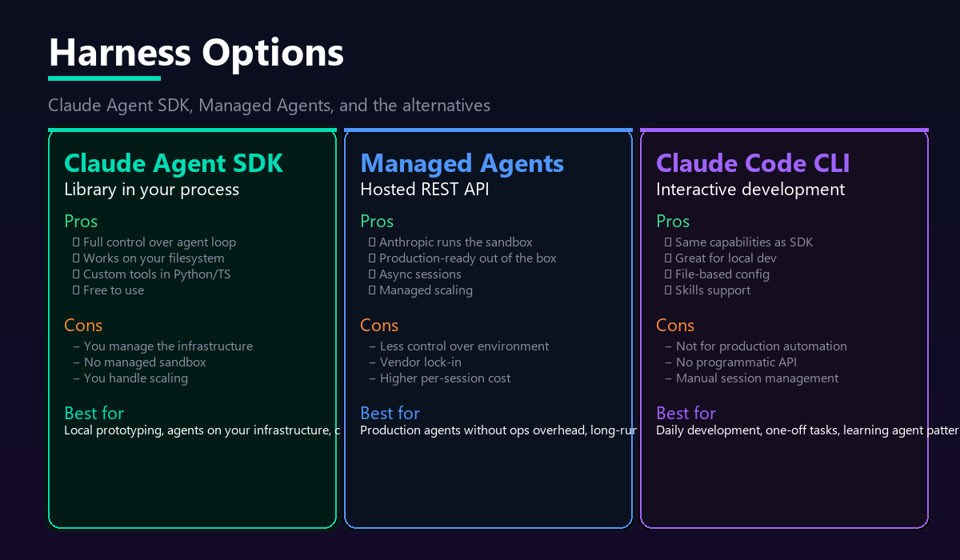960x560 pixels.
Task: Select 'Anthropic runs the sandbox' item
Action: (450, 242)
